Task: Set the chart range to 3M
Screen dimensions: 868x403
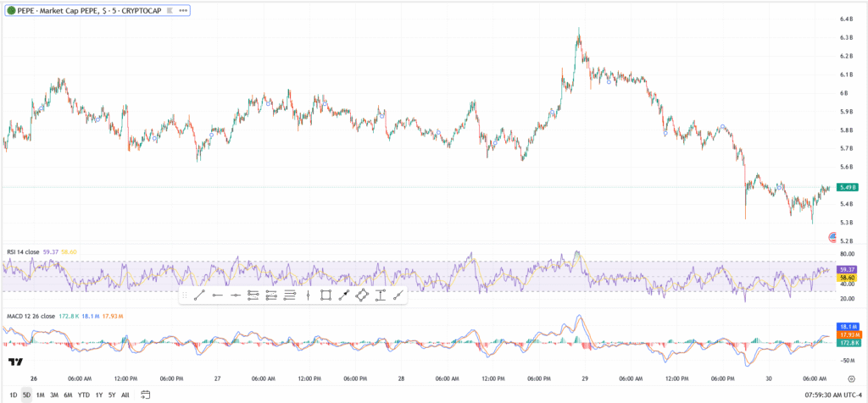Action: [54, 395]
